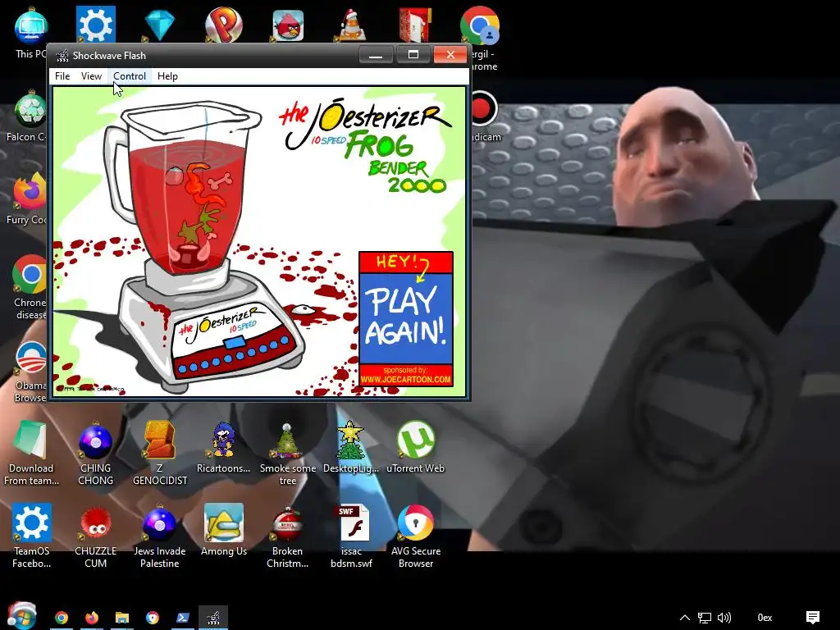Open PowerShell from the taskbar
This screenshot has height=630, width=840.
(x=183, y=618)
